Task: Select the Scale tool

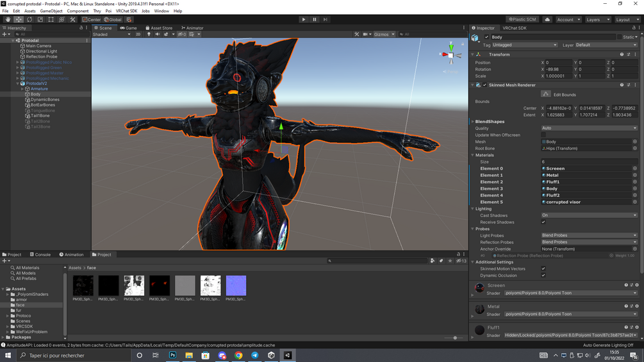Action: (40, 19)
